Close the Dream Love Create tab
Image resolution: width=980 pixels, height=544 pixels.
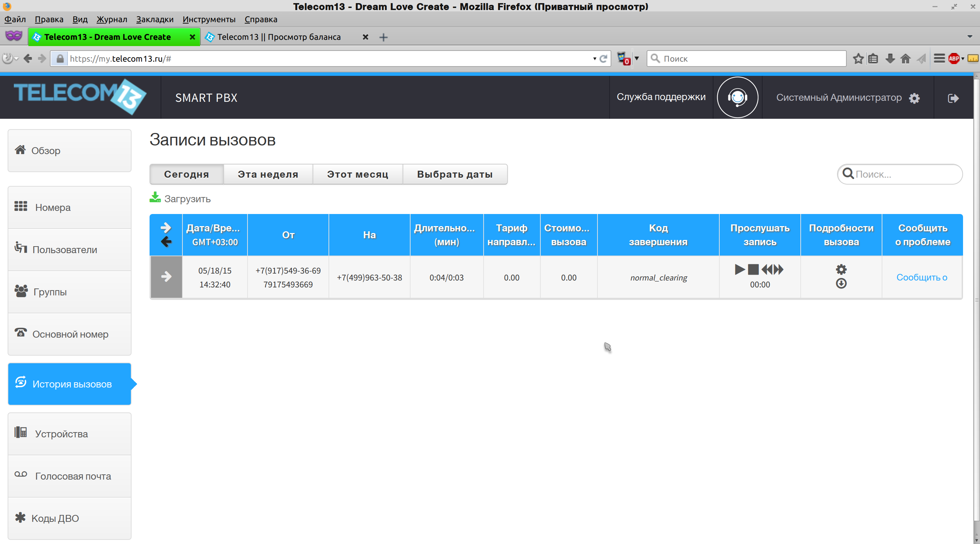pyautogui.click(x=192, y=37)
